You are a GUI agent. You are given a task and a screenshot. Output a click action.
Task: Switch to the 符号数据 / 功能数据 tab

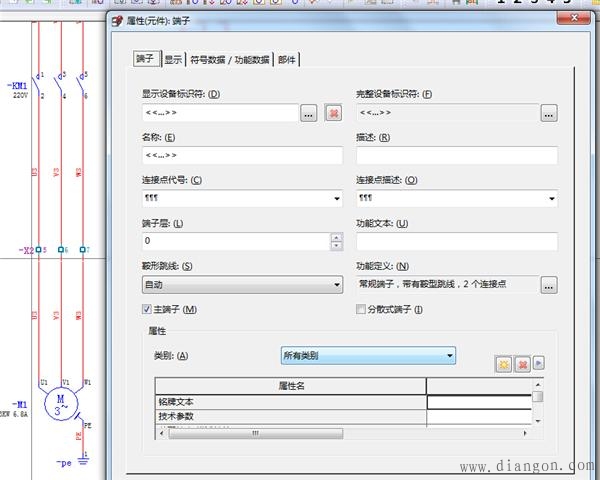click(x=230, y=59)
